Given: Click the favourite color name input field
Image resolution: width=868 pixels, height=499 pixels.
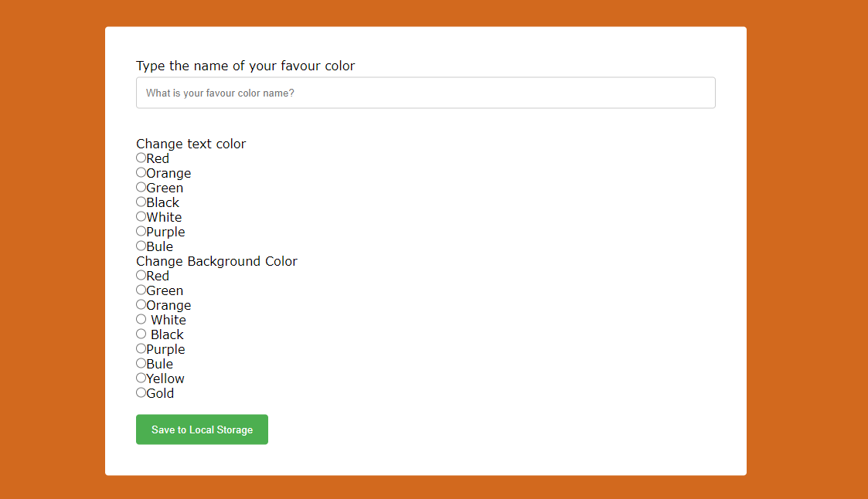Looking at the screenshot, I should point(425,92).
